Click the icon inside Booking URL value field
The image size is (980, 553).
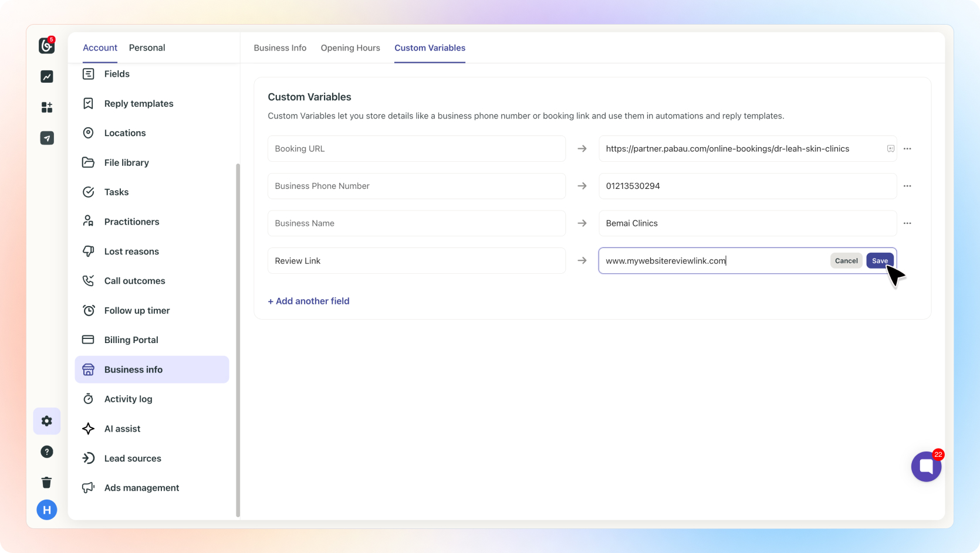point(890,149)
